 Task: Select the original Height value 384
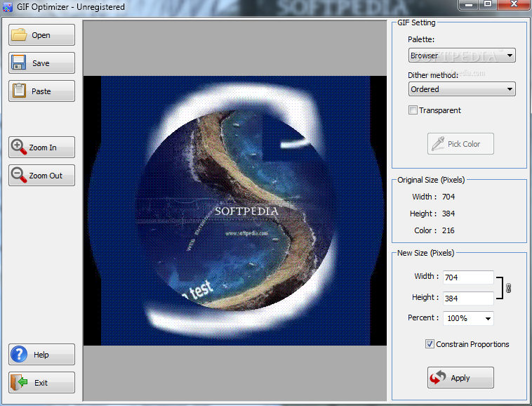point(448,214)
